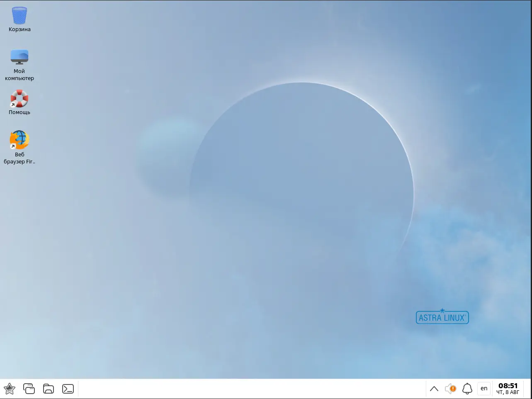
Task: Click the window switcher taskbar icon
Action: point(29,389)
